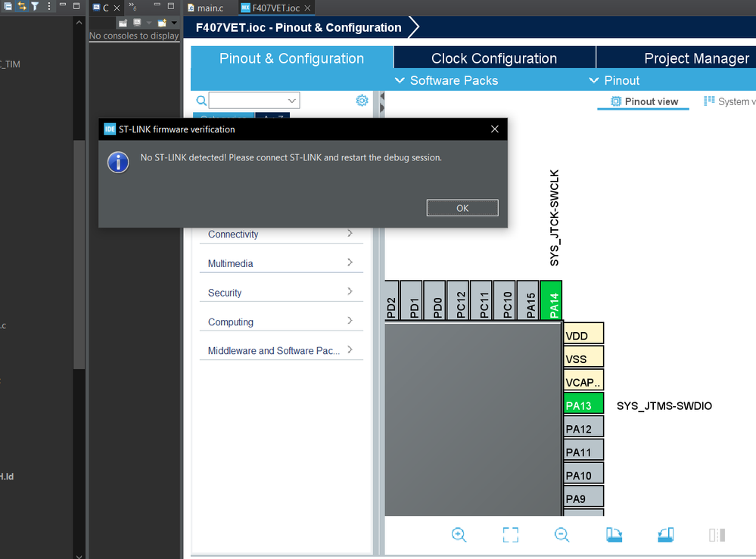The width and height of the screenshot is (756, 559).
Task: Collapse all in project explorer
Action: [8, 6]
